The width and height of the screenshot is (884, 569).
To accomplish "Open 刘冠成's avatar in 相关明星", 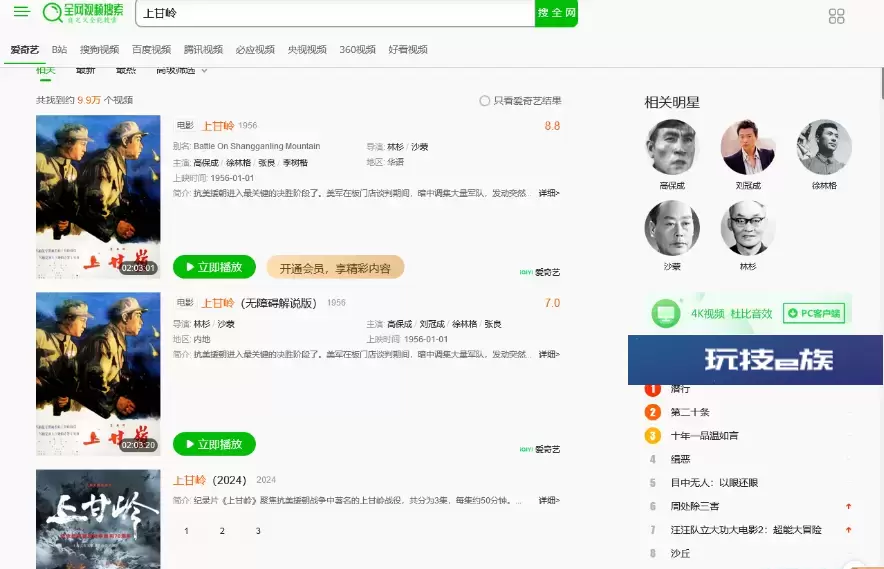I will click(748, 147).
